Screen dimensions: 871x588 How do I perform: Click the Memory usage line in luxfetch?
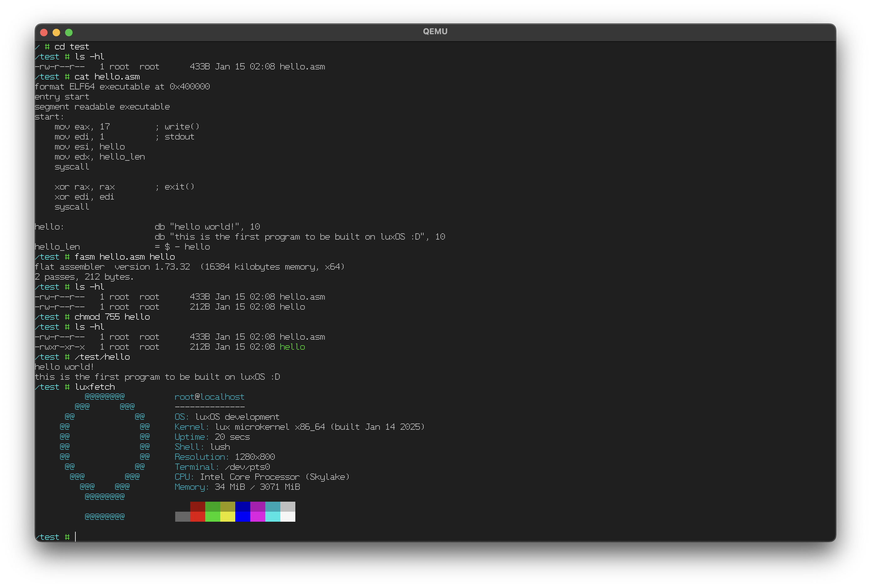pos(237,487)
